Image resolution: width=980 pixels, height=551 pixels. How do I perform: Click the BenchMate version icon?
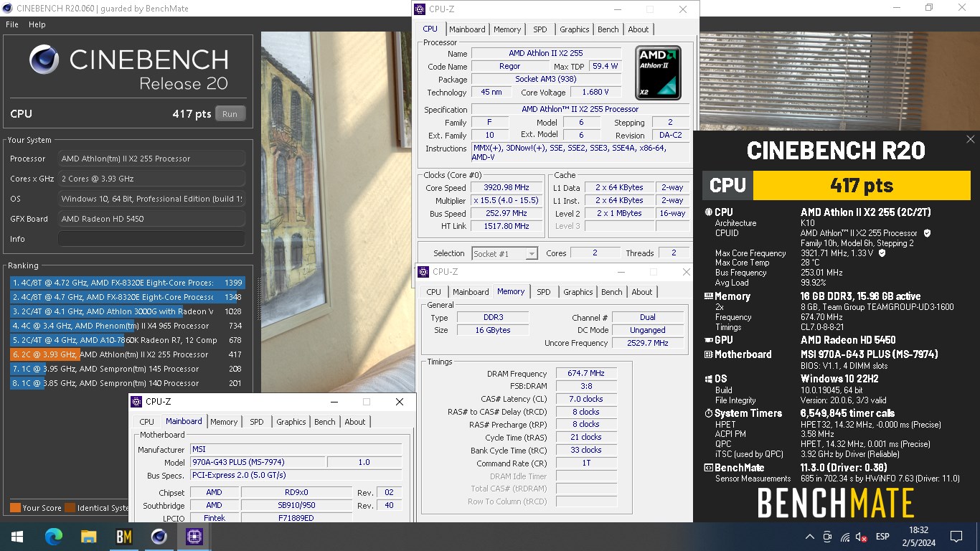pos(709,468)
